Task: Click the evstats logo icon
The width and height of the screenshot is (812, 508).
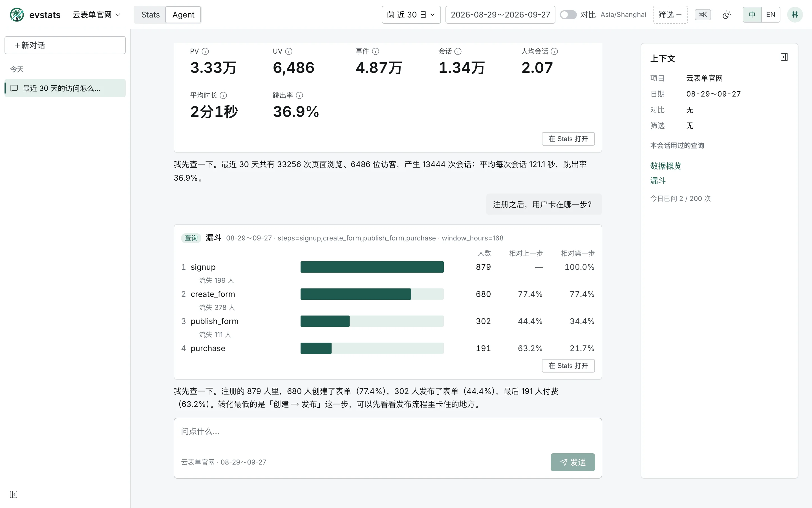Action: (x=17, y=15)
